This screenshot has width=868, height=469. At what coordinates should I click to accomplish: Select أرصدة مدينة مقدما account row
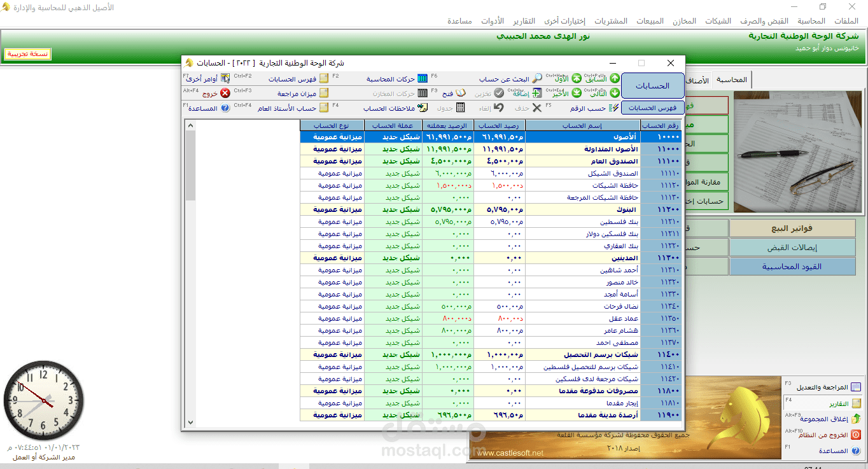[490, 415]
